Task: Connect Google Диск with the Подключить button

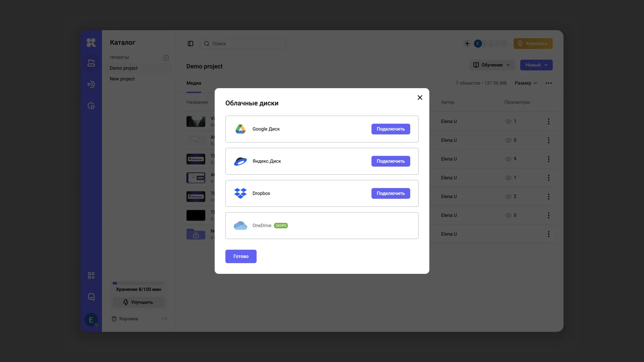Action: coord(390,129)
